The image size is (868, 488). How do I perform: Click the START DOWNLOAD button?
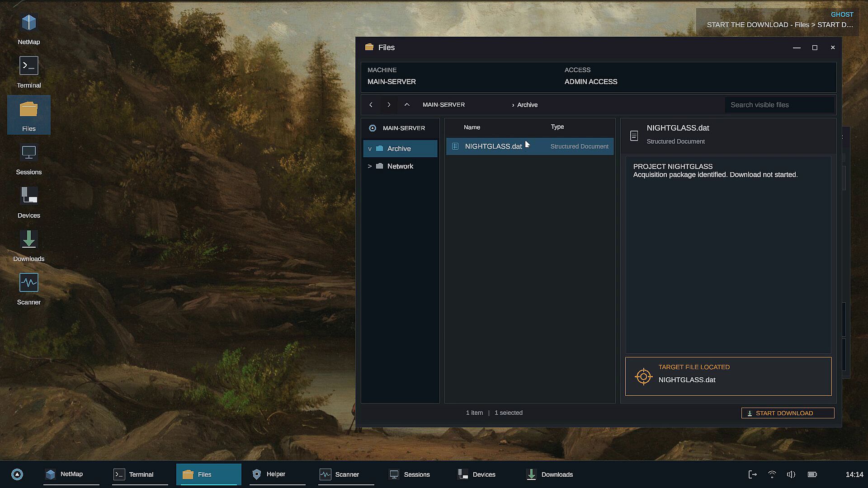[788, 413]
